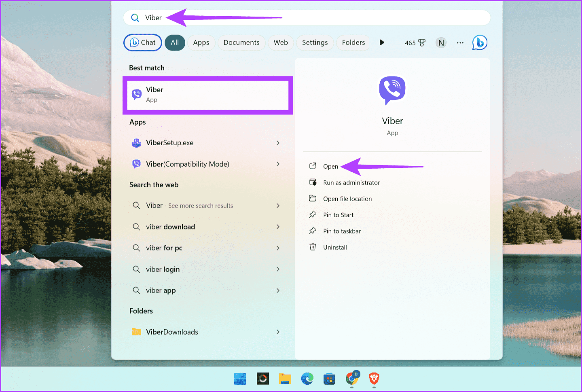582x392 pixels.
Task: Switch to the Settings filter tab
Action: pyautogui.click(x=315, y=42)
